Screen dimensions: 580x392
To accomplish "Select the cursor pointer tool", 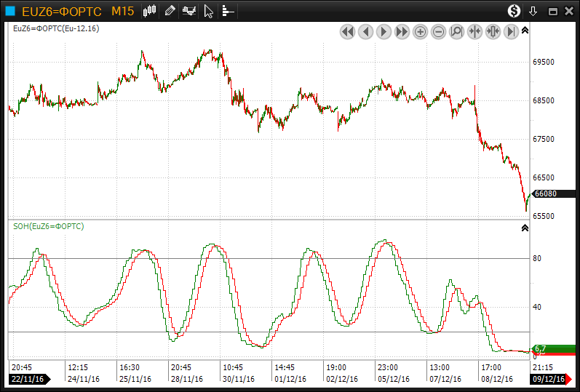I will [209, 11].
